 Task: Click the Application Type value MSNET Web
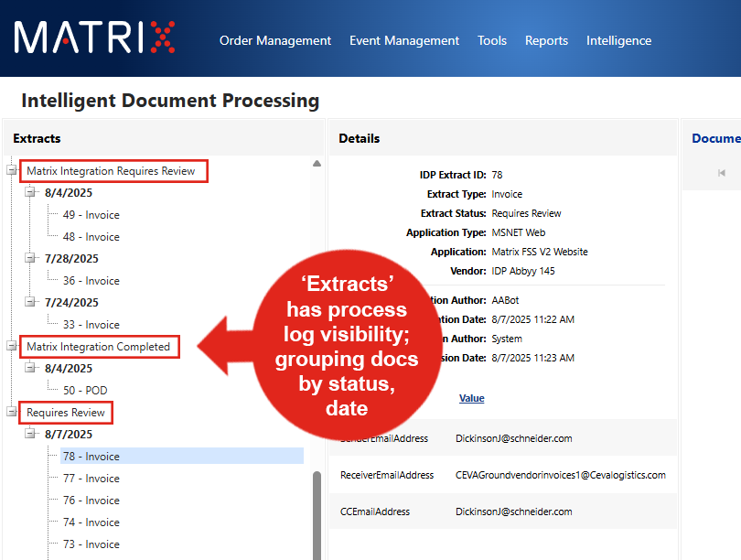click(x=519, y=233)
